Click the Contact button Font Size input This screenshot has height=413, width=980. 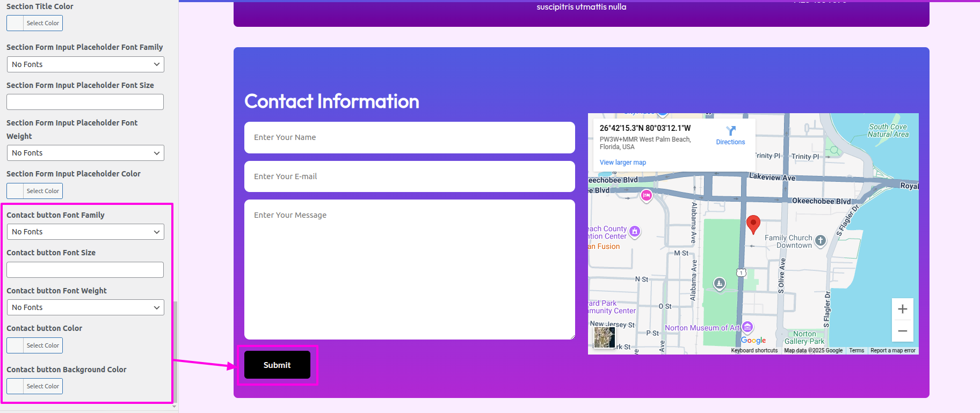pyautogui.click(x=85, y=270)
